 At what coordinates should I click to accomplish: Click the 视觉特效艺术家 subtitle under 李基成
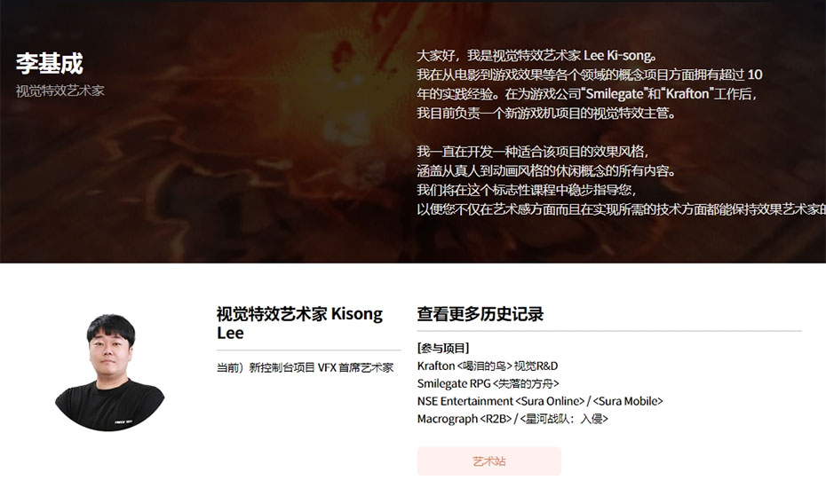click(60, 91)
